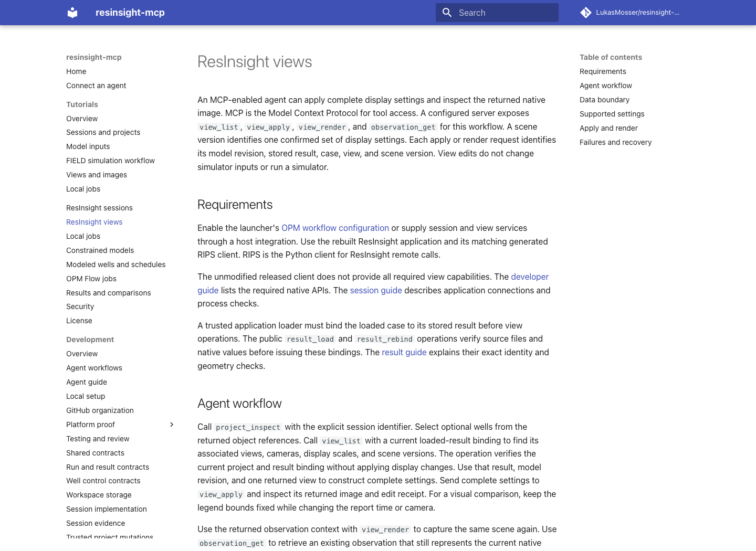
Task: Open OPM Flow jobs page
Action: point(91,279)
